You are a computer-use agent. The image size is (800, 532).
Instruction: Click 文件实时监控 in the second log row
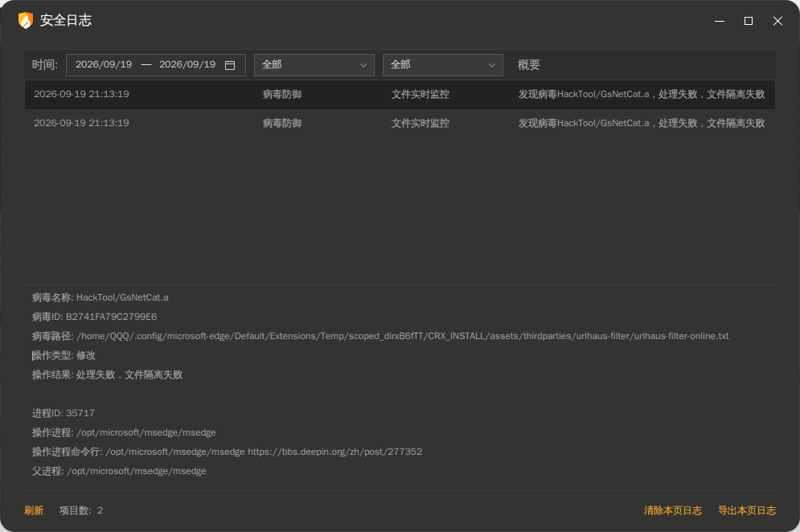pos(421,124)
